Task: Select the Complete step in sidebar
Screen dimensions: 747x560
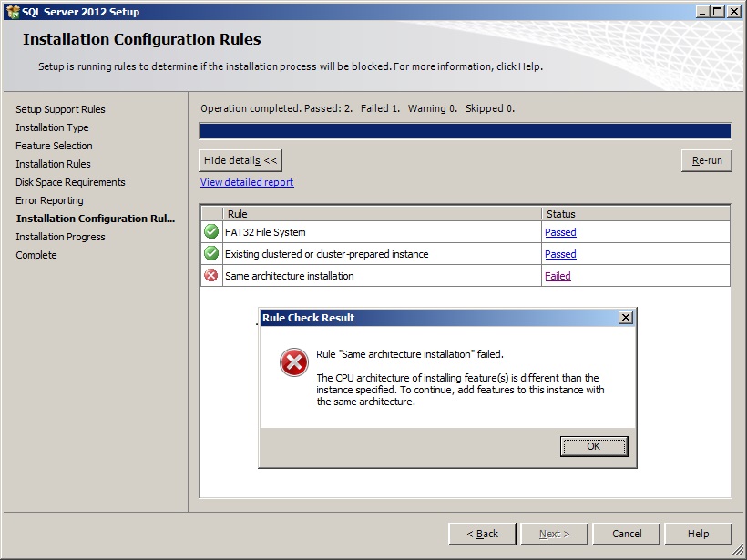Action: tap(36, 255)
